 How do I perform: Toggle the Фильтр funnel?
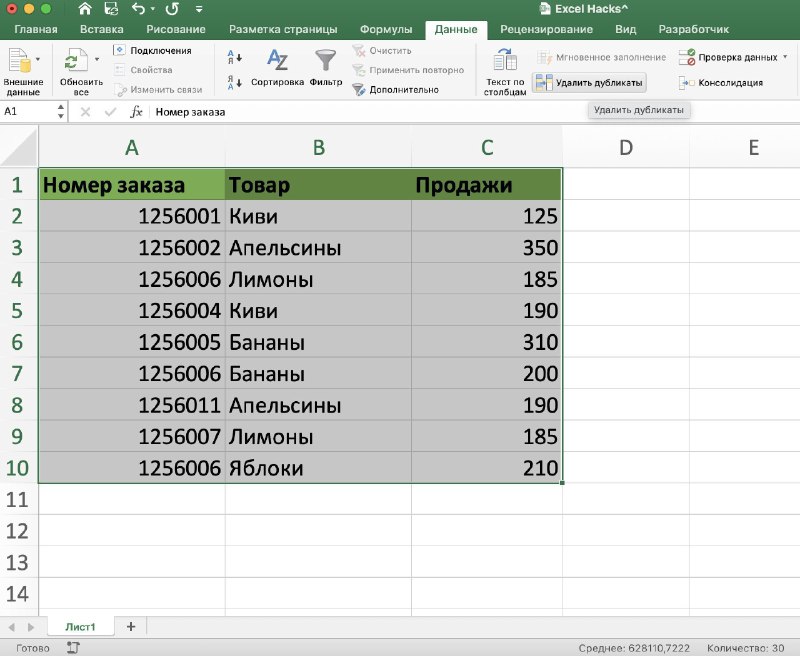coord(326,67)
